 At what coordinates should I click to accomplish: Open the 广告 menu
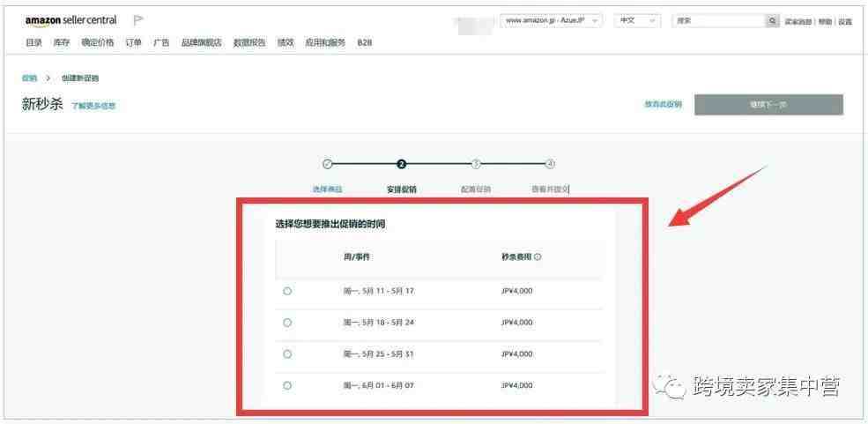tap(161, 42)
